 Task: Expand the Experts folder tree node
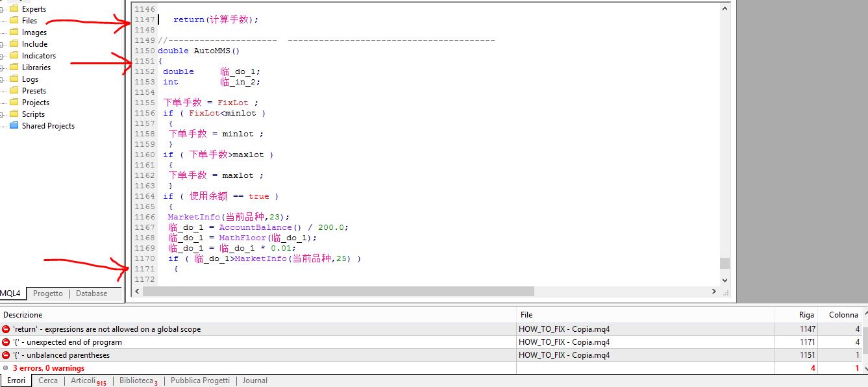pos(2,9)
